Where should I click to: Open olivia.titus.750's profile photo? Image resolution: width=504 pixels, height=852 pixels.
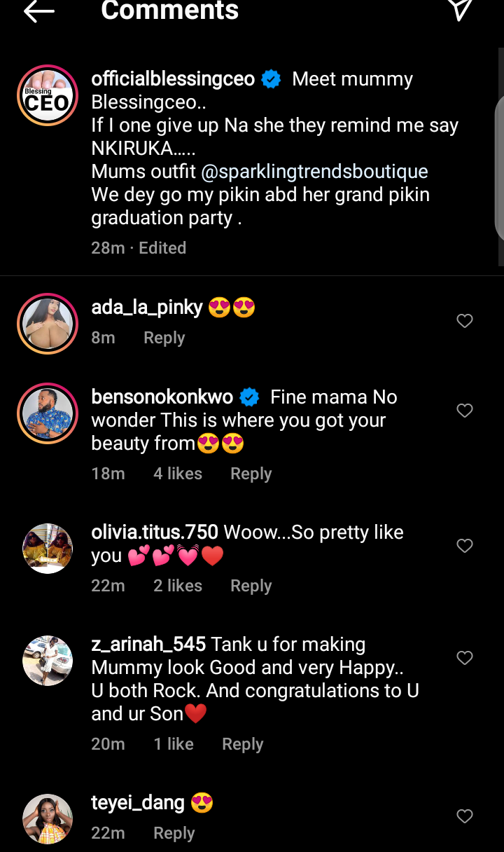[x=48, y=549]
